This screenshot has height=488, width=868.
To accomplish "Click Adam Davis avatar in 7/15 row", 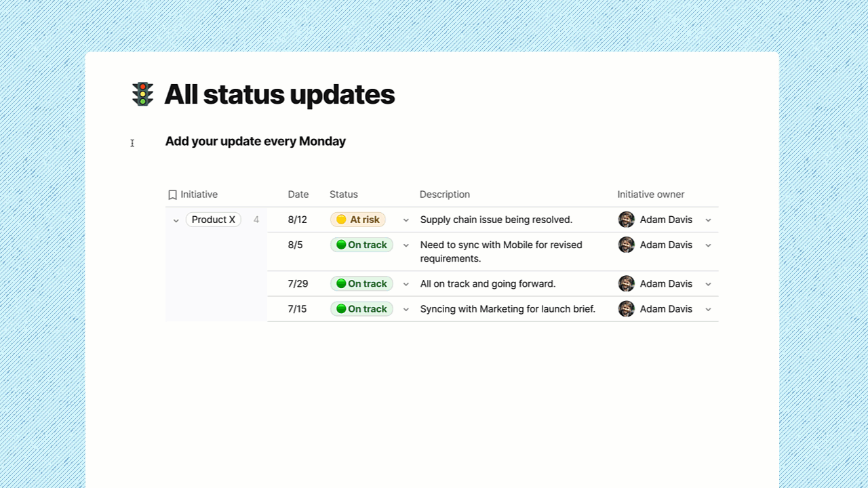I will (626, 309).
